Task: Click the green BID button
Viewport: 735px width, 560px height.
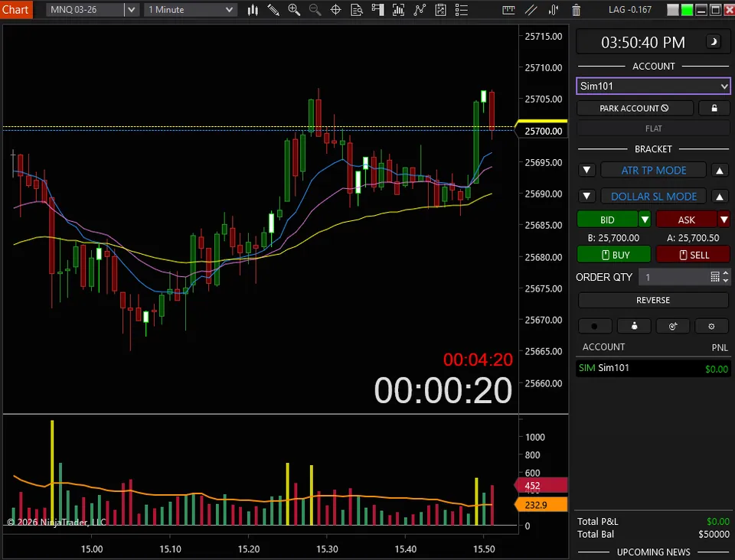Action: click(x=607, y=220)
